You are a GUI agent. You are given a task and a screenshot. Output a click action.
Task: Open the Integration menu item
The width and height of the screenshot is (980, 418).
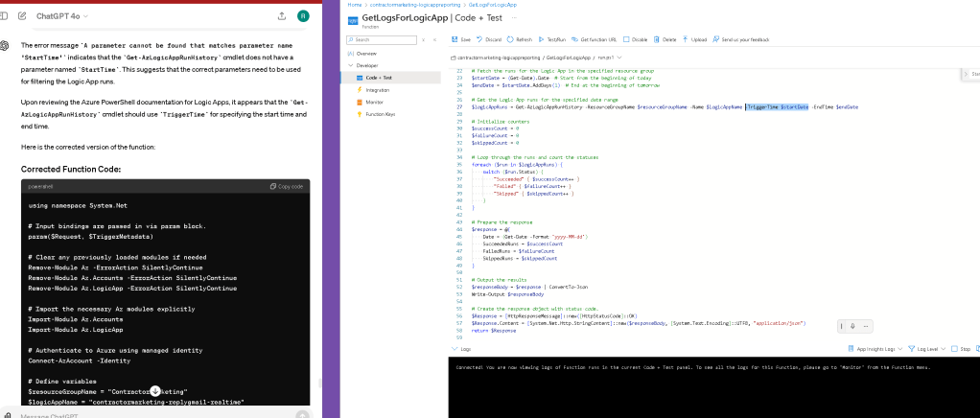click(x=377, y=90)
